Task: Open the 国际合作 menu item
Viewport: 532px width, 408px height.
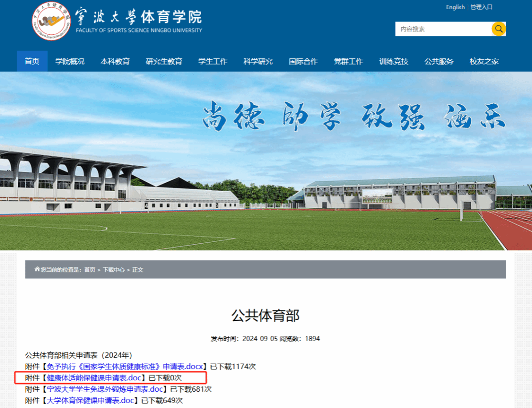Action: [303, 61]
